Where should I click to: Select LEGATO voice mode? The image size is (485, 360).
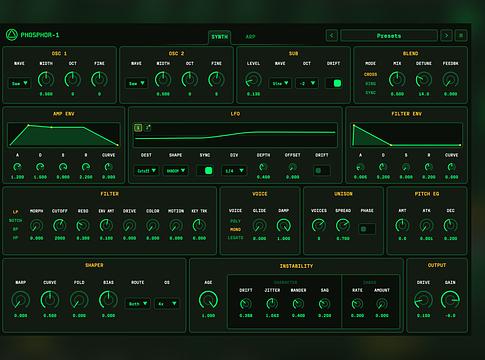(235, 238)
